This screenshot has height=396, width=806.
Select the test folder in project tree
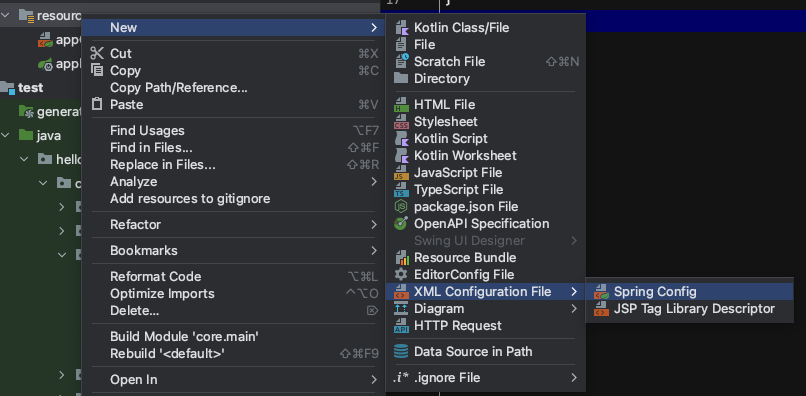[x=31, y=88]
